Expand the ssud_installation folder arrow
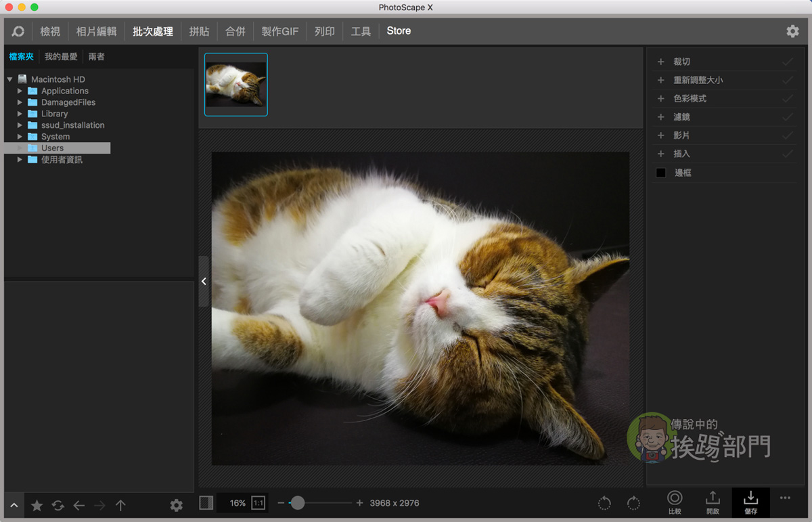The height and width of the screenshot is (522, 812). pos(20,125)
